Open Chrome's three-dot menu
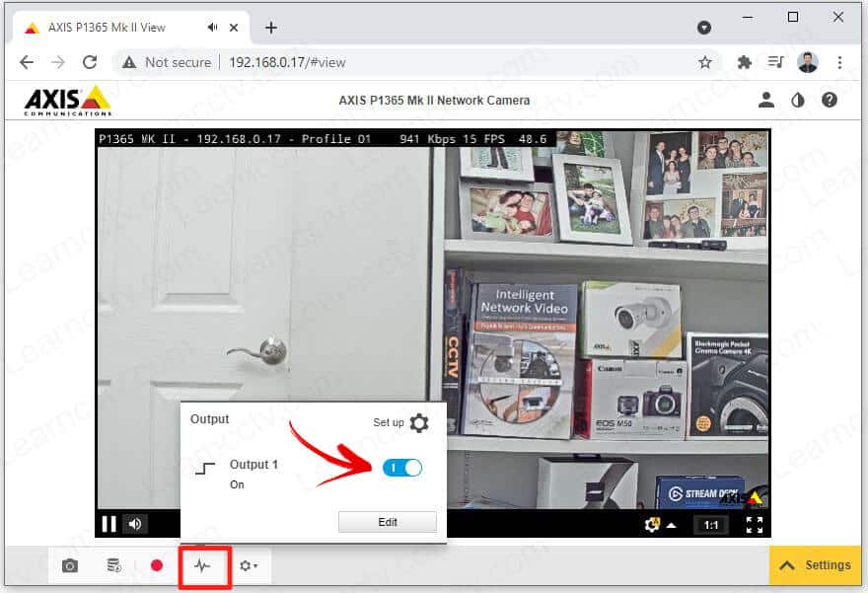 [x=839, y=62]
